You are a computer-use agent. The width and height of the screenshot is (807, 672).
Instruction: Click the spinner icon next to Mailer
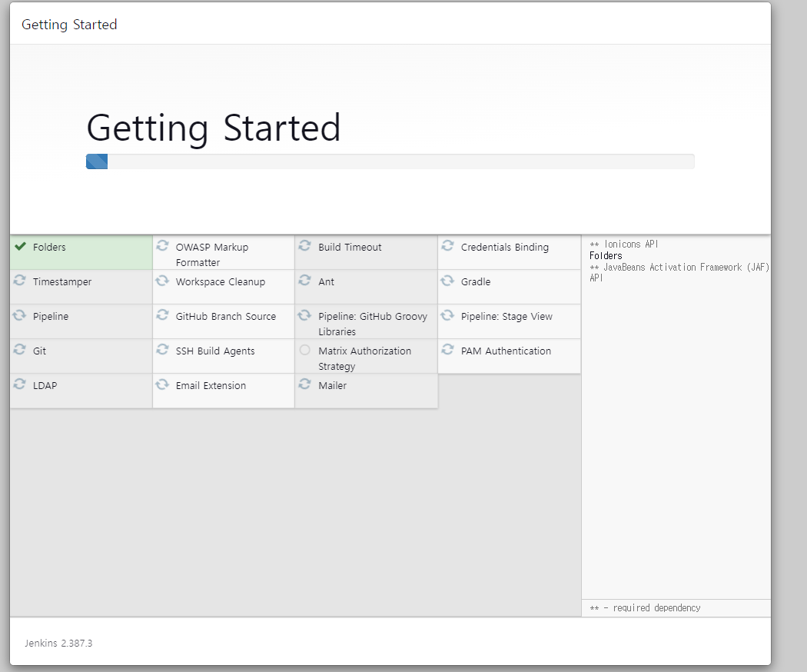304,384
